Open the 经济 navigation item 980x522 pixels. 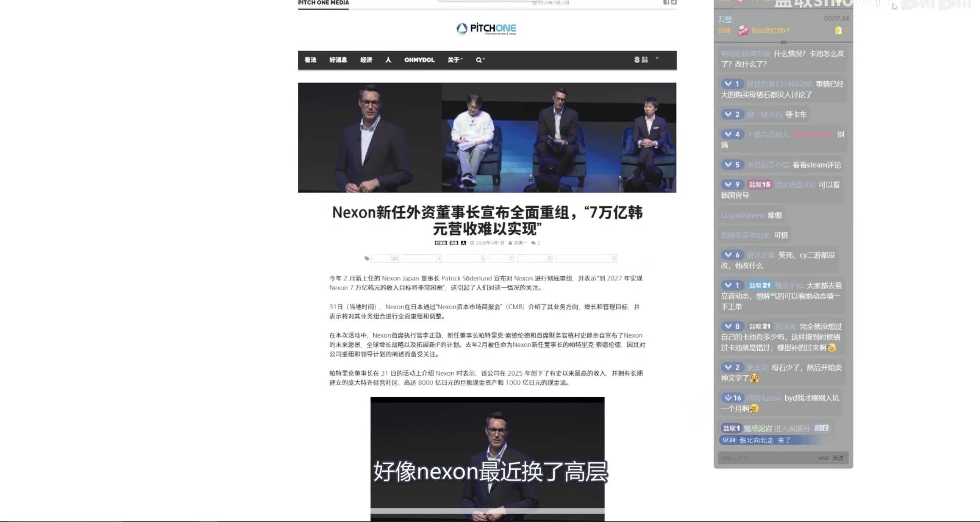point(366,60)
